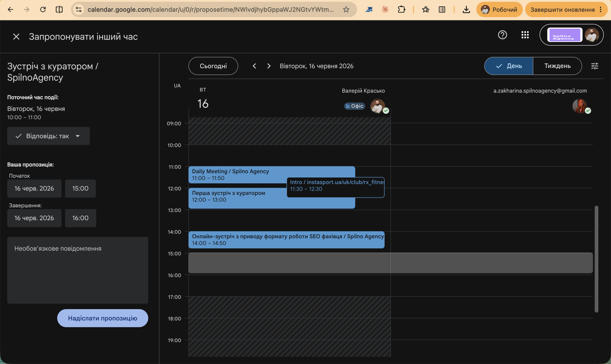Open the blue arrow extension icon
This screenshot has height=364, width=611.
[369, 10]
